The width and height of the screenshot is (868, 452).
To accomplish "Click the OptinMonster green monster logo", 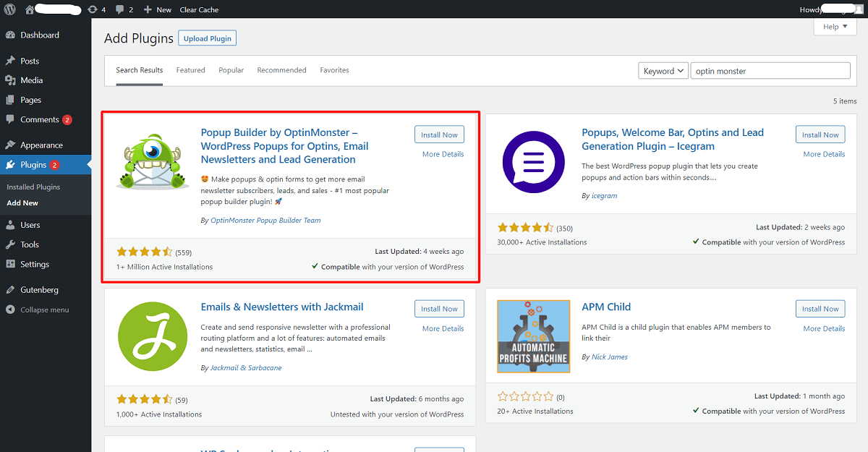I will [x=153, y=163].
